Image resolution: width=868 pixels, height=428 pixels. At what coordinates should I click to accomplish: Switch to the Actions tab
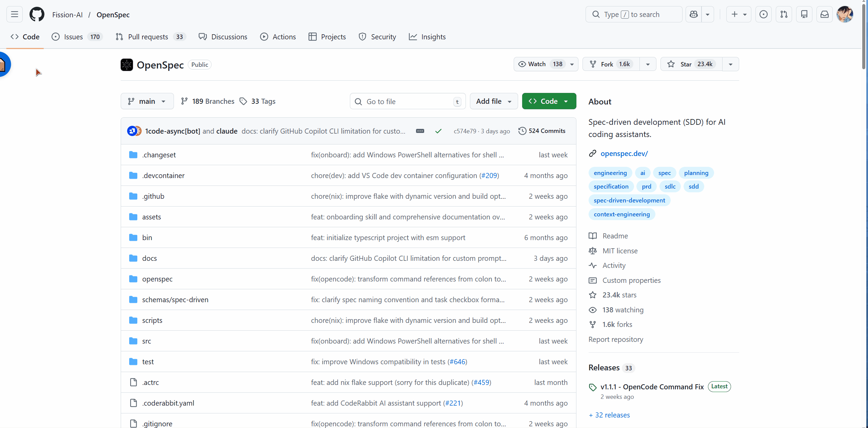coord(278,37)
